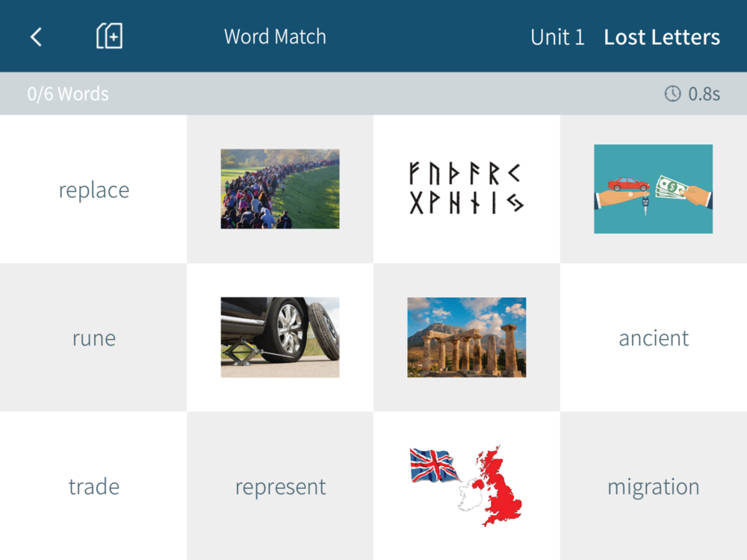Select the flat tire change picture

pos(280,337)
